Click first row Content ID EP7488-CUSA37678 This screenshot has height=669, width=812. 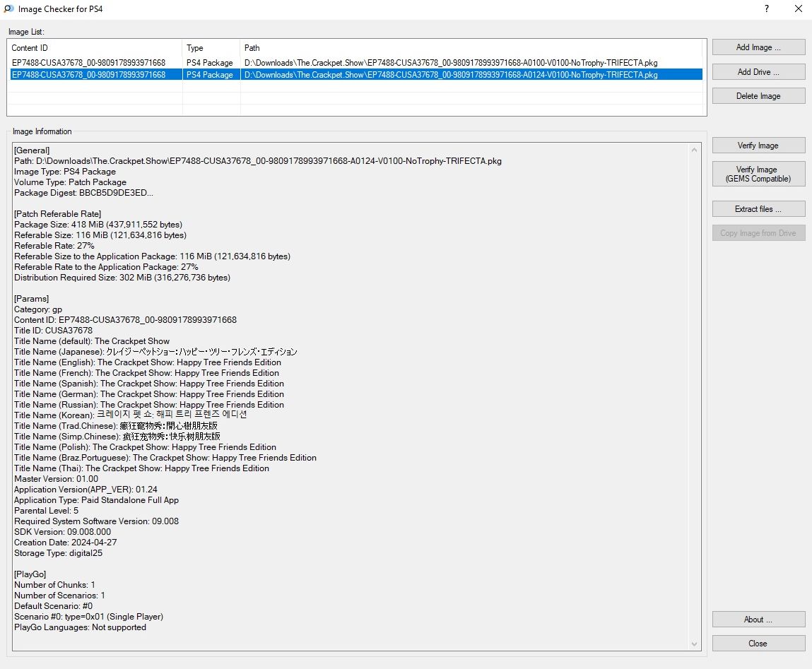[x=88, y=63]
